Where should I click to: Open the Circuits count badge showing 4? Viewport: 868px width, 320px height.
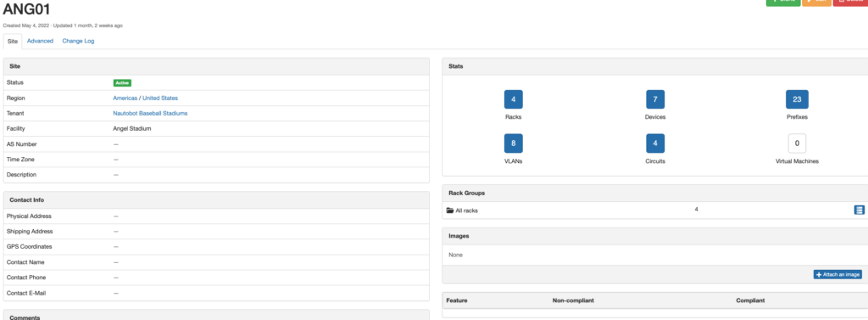(655, 143)
